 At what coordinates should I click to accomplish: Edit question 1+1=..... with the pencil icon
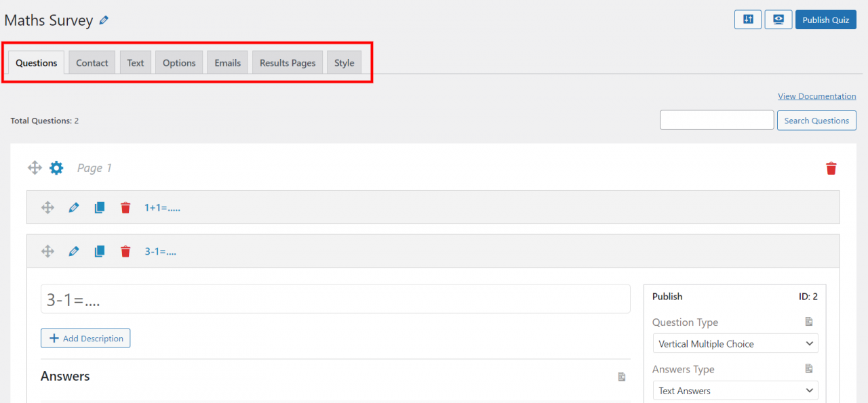(x=74, y=207)
